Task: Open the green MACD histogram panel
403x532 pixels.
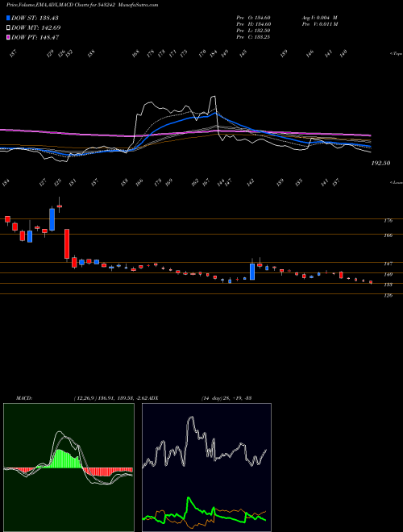Action: [x=69, y=468]
